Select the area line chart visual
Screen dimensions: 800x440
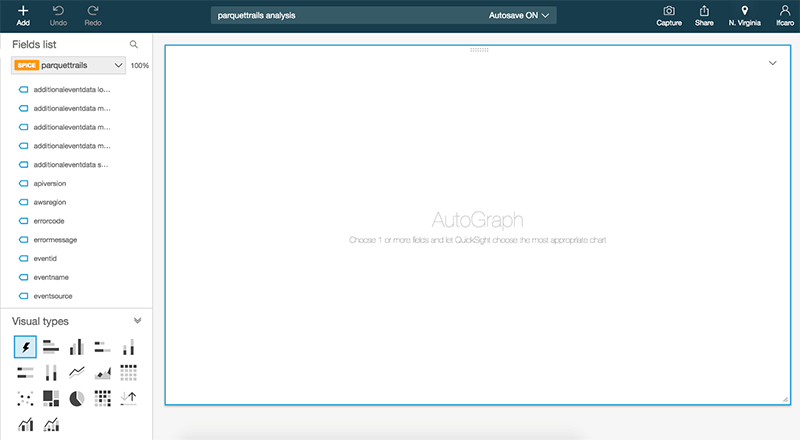pos(103,373)
